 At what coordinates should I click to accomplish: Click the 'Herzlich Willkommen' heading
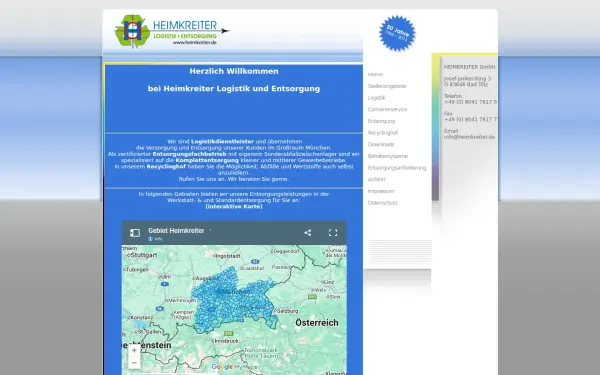point(234,71)
